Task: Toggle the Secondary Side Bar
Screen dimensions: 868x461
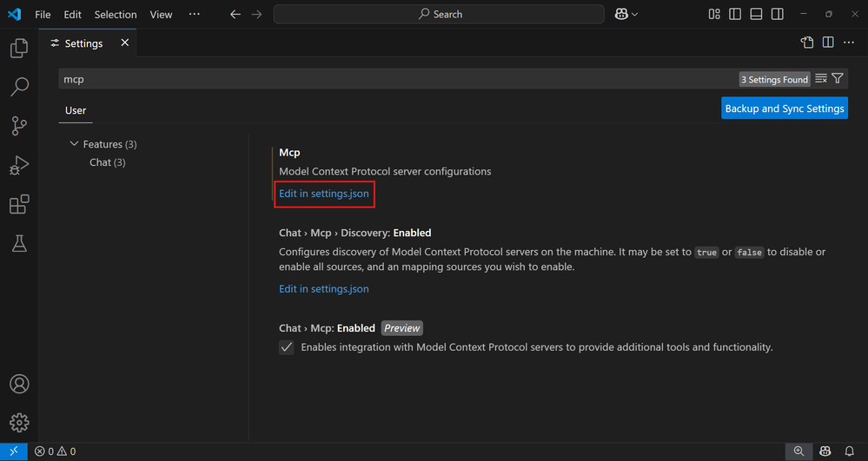Action: pos(778,15)
